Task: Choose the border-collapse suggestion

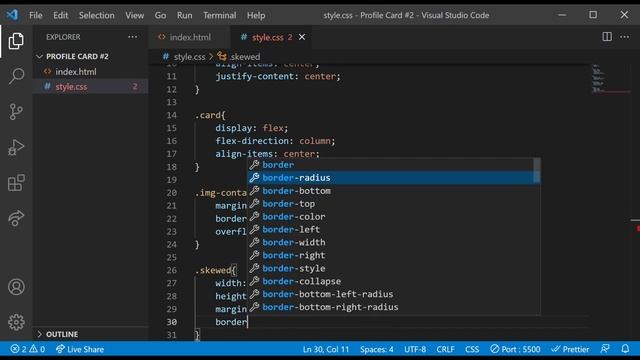Action: tap(393, 281)
